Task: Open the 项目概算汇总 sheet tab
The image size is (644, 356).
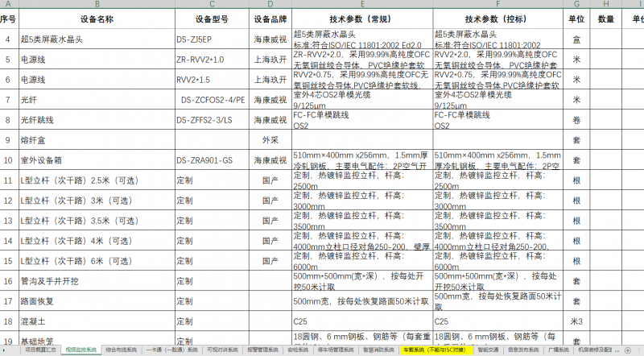Action: pyautogui.click(x=40, y=351)
